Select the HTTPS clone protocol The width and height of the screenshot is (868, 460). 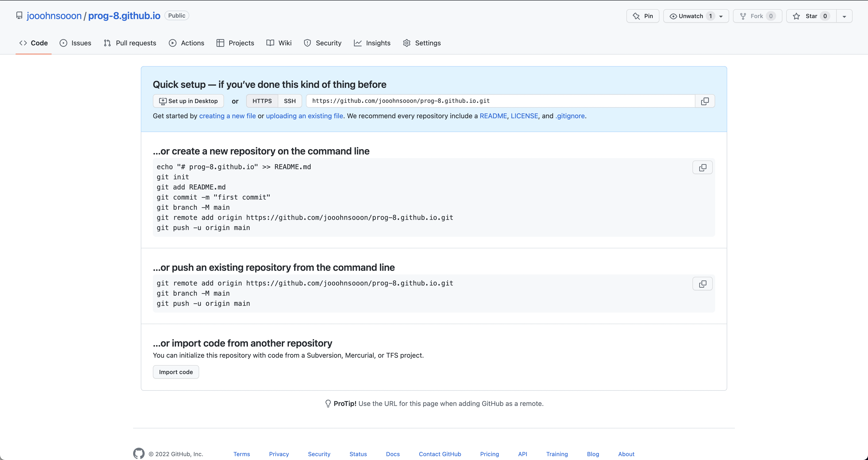point(262,101)
